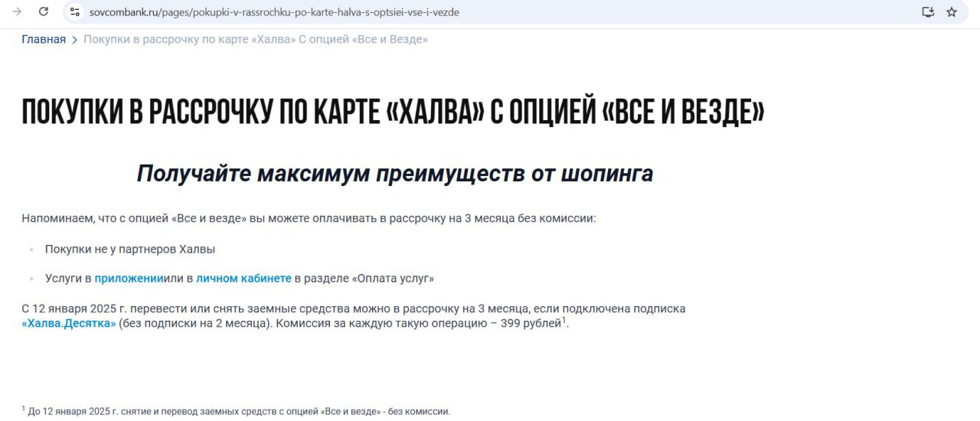Screen dimensions: 980x421
Task: Open the «приложении» link
Action: point(129,279)
